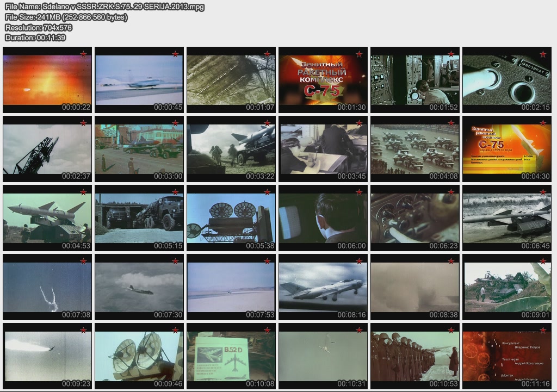Click the red star logo on the 00:02:15 thumbnail
This screenshot has height=392, width=557.
pos(543,54)
